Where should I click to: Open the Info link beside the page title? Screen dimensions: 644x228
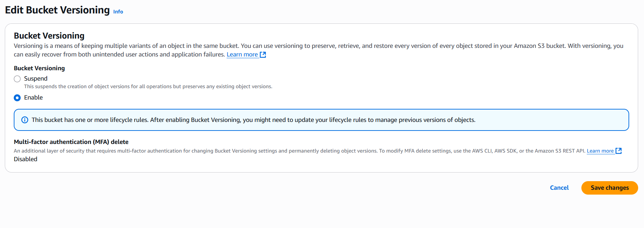118,12
